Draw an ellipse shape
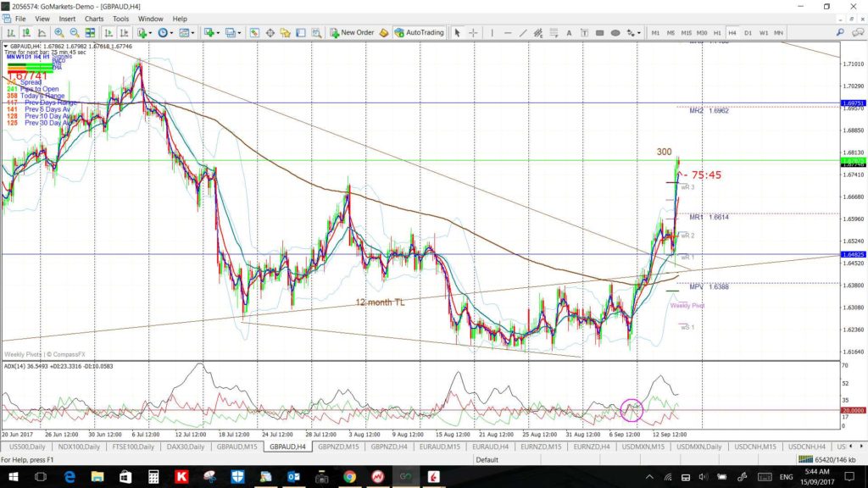This screenshot has width=868, height=488. (615, 33)
